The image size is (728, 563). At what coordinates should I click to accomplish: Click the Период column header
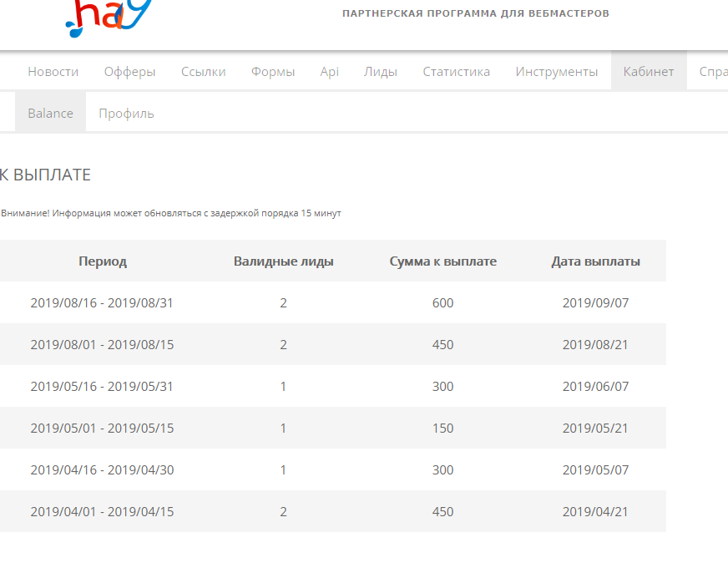[x=103, y=261]
